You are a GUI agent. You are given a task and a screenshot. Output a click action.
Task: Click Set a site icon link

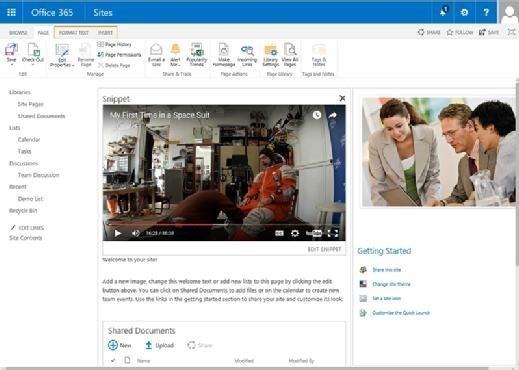pos(387,298)
